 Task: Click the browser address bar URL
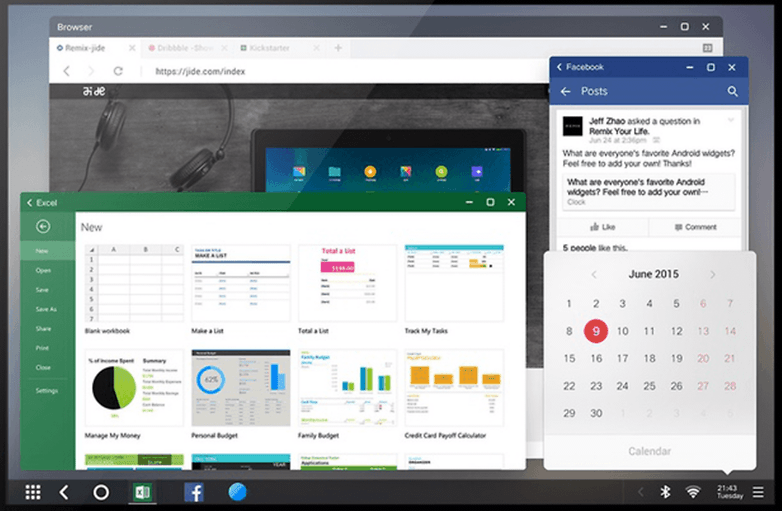(x=200, y=72)
